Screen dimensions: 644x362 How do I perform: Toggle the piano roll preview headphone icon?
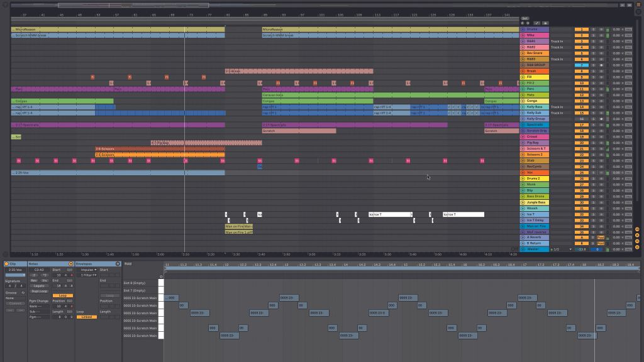[x=161, y=277]
